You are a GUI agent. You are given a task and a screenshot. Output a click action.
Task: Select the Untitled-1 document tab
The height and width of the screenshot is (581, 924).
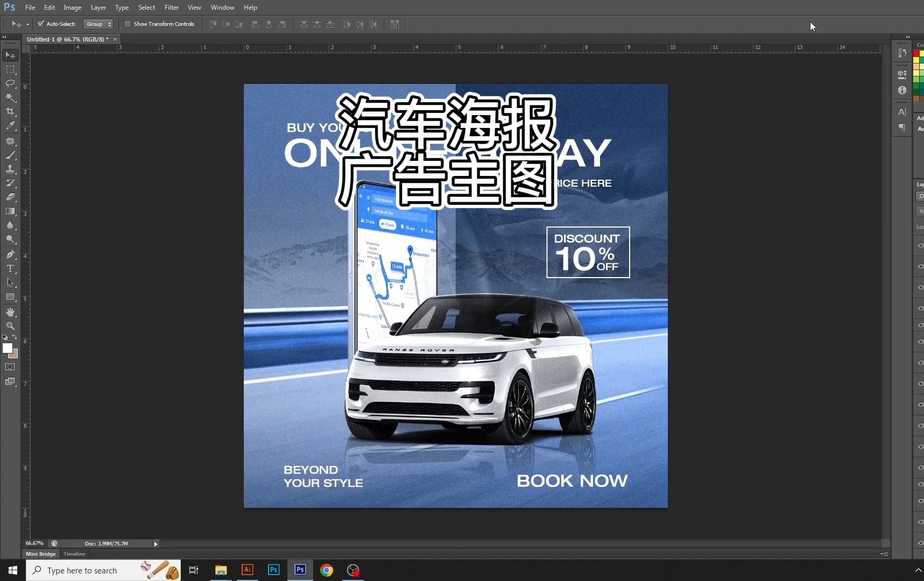pos(68,39)
